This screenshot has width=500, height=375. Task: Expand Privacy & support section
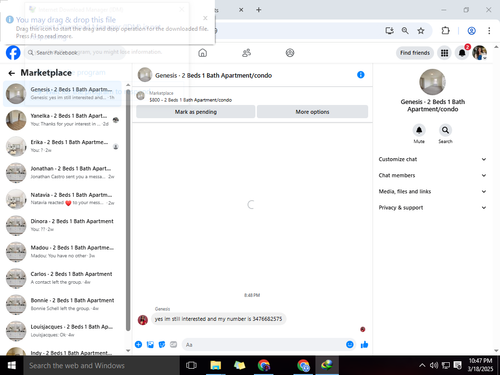[432, 207]
